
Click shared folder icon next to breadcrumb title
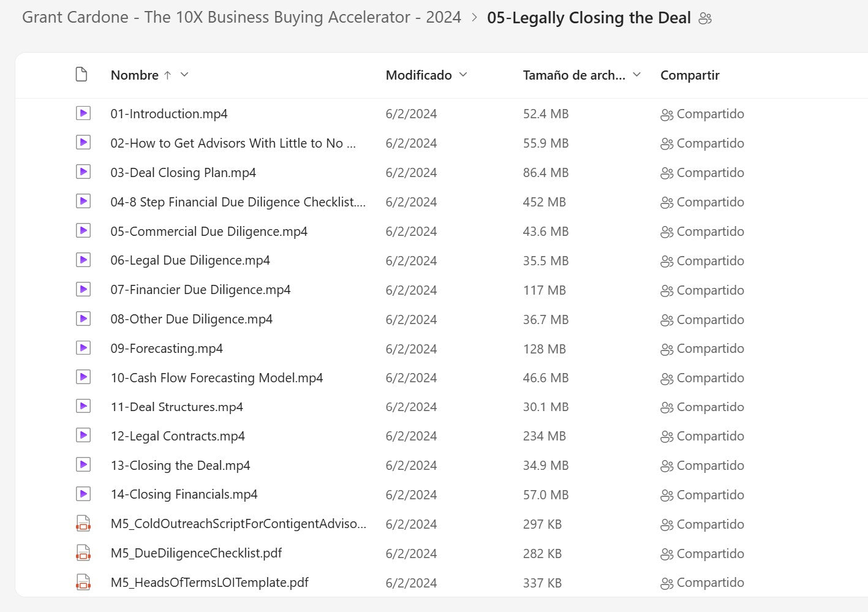coord(705,18)
